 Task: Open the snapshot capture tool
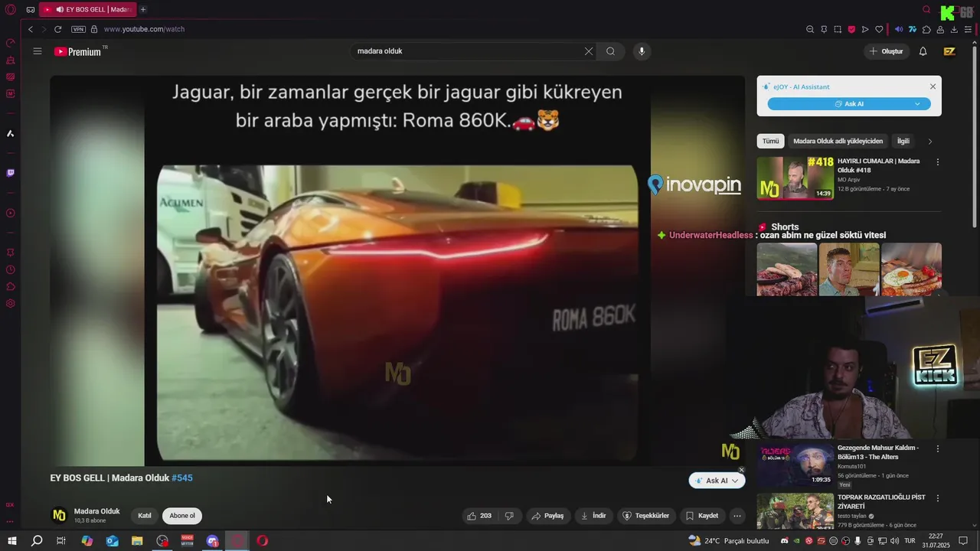pos(838,29)
